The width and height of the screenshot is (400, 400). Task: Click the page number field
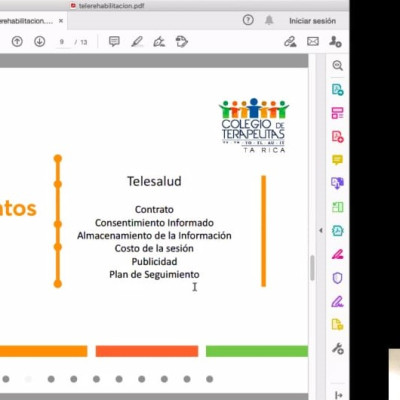[63, 42]
